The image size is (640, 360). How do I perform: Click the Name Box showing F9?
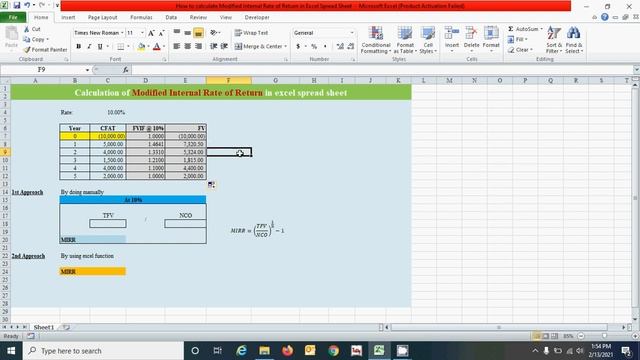[42, 70]
